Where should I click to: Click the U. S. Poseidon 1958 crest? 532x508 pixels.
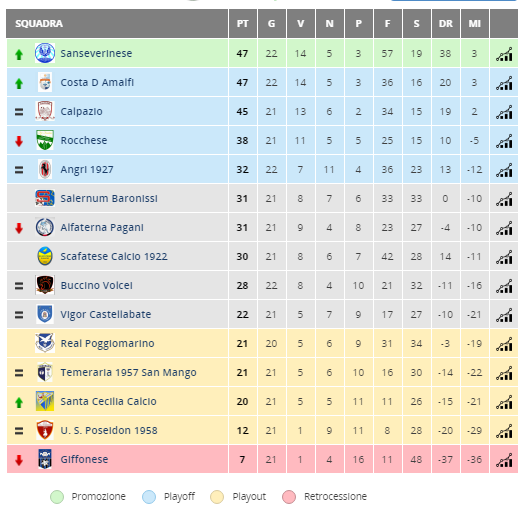45,430
